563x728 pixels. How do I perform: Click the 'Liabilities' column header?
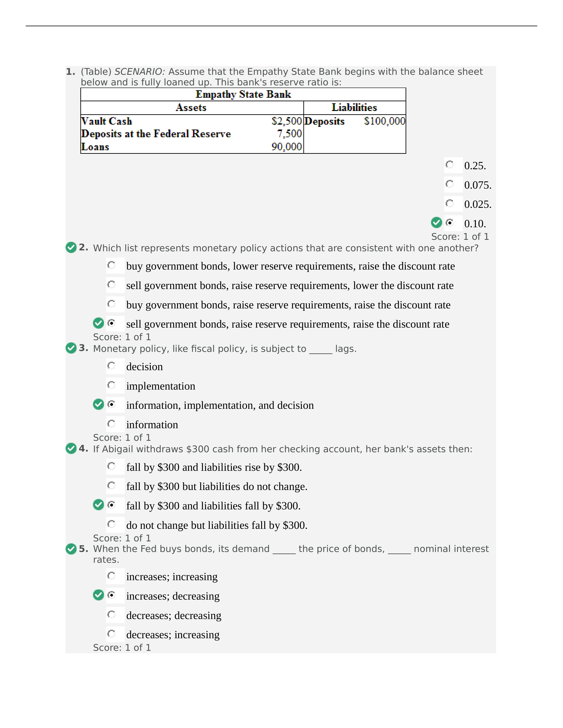coord(354,108)
